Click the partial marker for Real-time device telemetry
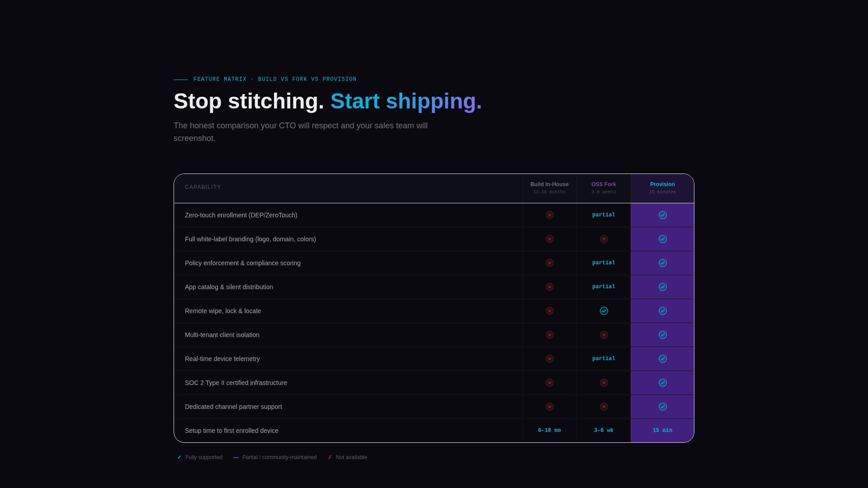This screenshot has width=868, height=488. click(x=604, y=358)
